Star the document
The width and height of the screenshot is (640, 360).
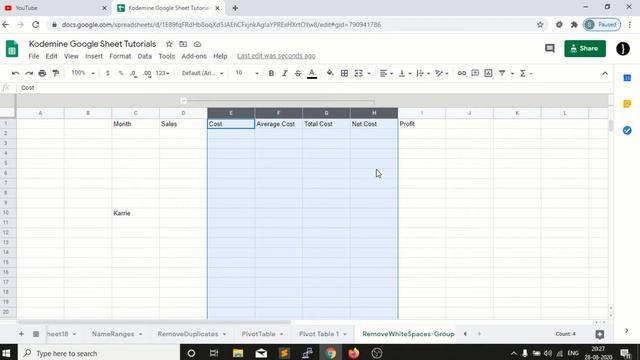click(169, 44)
